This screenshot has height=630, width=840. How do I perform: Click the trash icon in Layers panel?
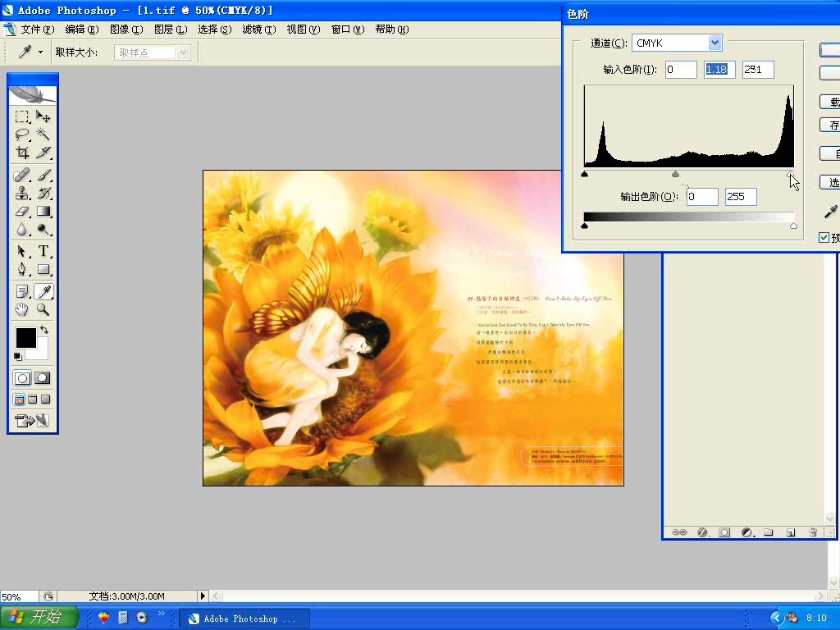(x=812, y=532)
